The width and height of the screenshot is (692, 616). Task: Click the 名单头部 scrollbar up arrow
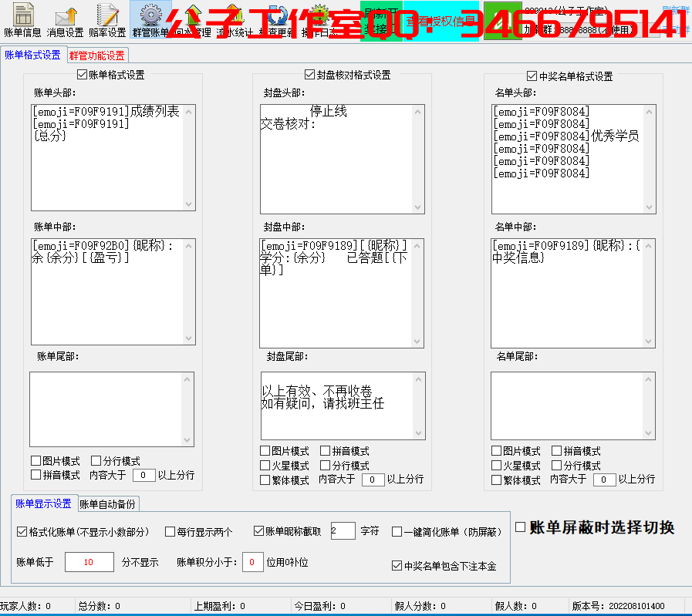click(x=650, y=112)
